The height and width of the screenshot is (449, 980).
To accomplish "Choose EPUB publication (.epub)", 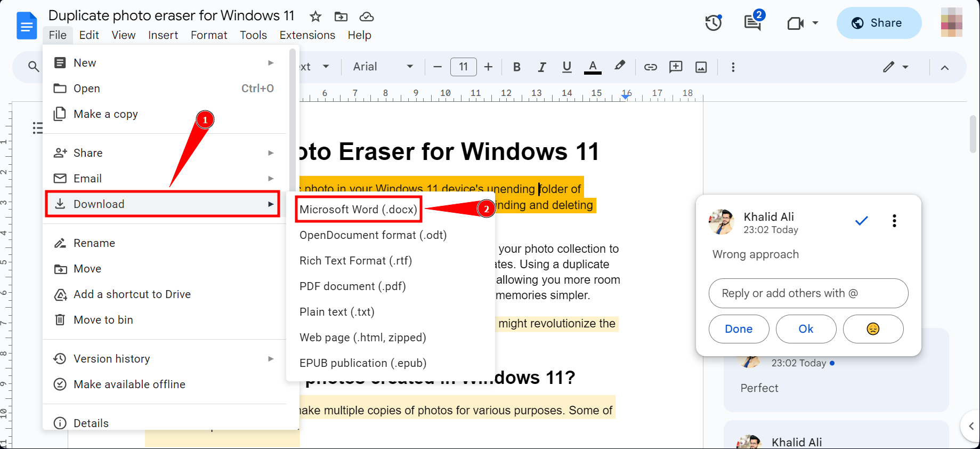I will pos(363,363).
